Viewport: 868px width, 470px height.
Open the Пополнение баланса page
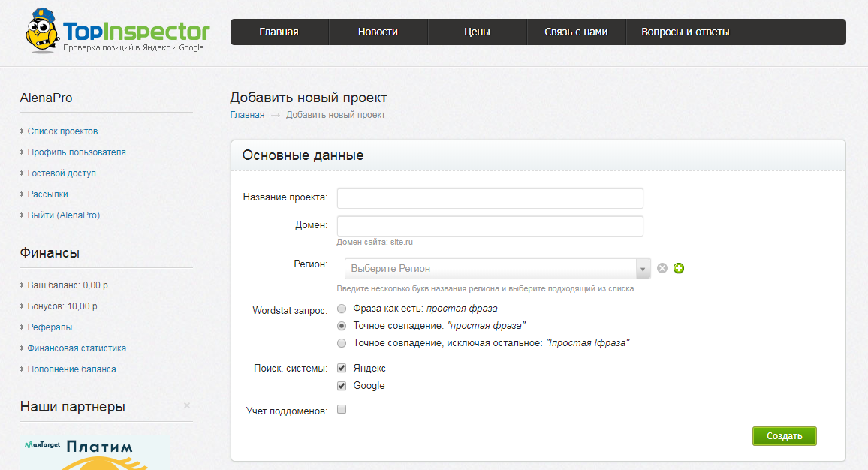tap(71, 369)
